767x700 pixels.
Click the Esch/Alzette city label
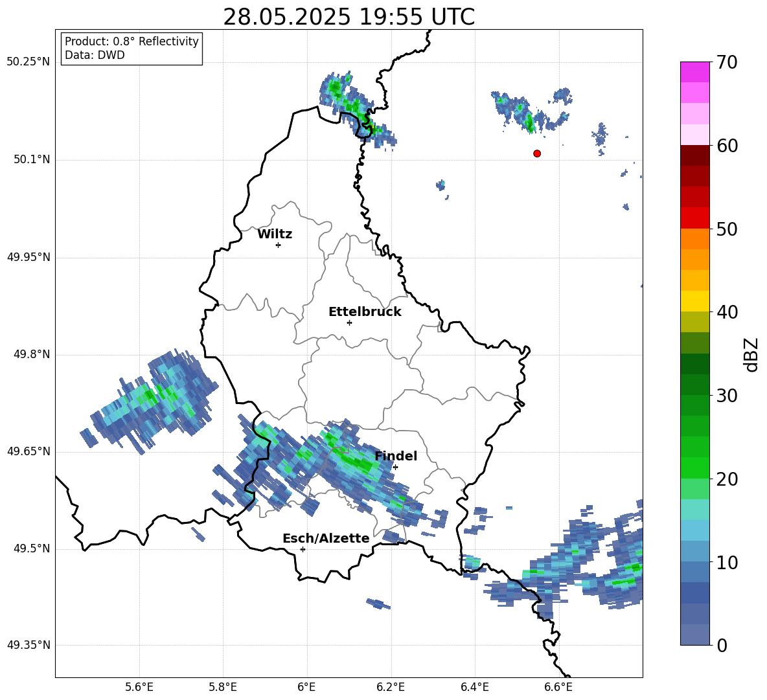[326, 538]
